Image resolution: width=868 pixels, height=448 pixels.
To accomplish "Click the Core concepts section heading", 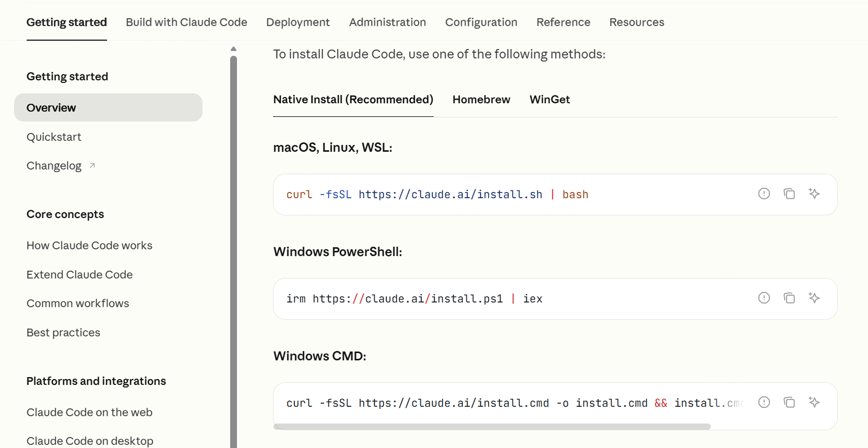I will pyautogui.click(x=65, y=214).
